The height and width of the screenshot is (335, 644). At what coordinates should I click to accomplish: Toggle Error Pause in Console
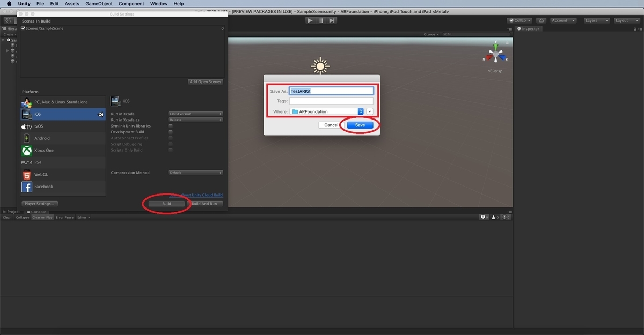click(65, 217)
